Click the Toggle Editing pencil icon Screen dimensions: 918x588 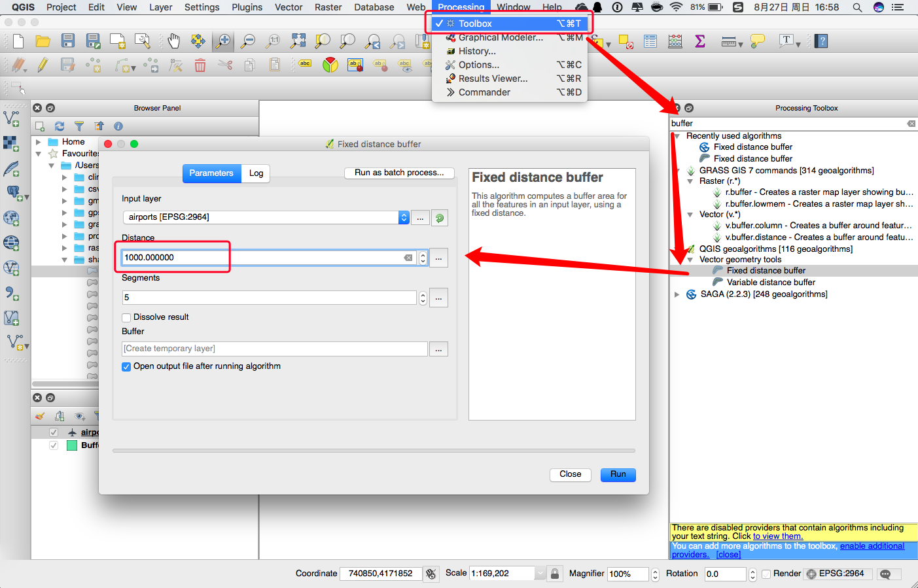[x=43, y=65]
